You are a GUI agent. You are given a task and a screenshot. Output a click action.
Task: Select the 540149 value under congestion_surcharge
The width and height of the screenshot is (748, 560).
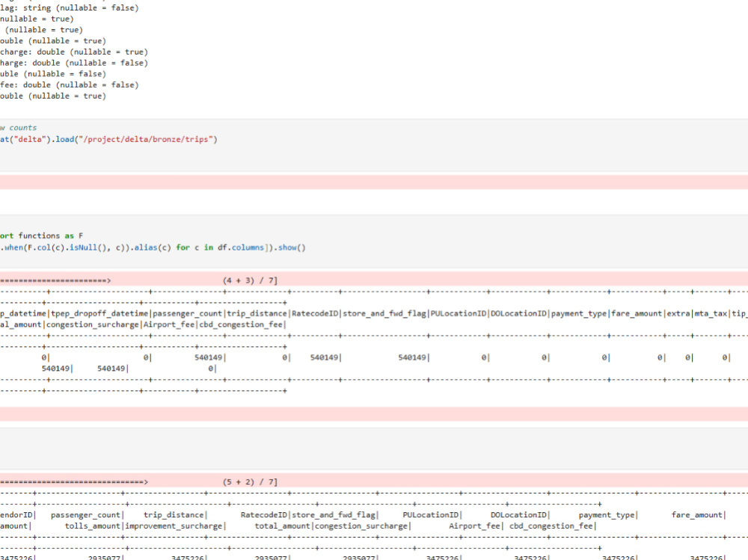(x=55, y=369)
